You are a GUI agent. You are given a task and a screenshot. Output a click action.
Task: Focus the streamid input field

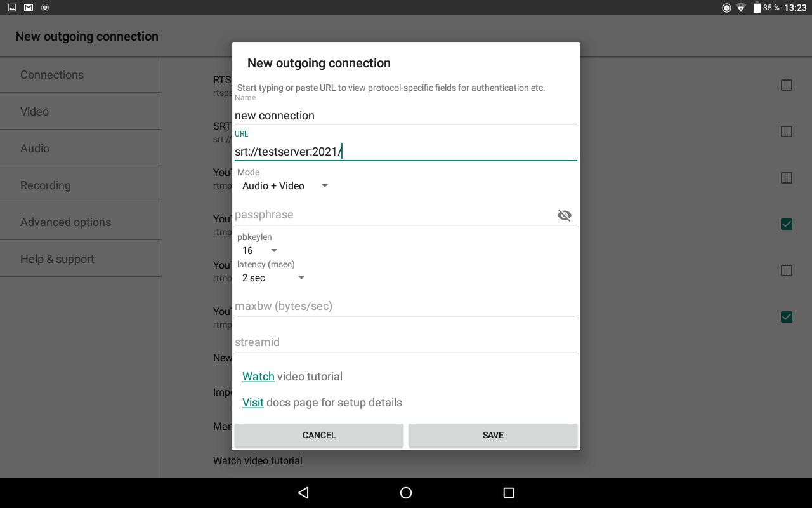[406, 342]
